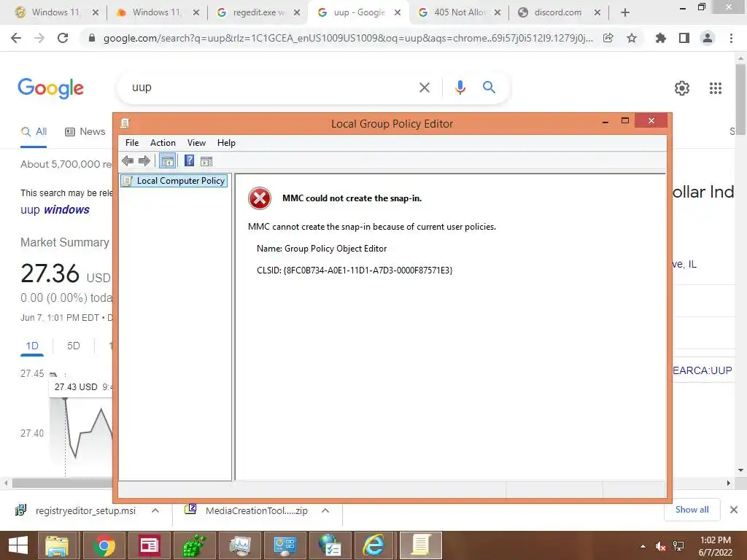Click the muted volume tray icon

[660, 546]
